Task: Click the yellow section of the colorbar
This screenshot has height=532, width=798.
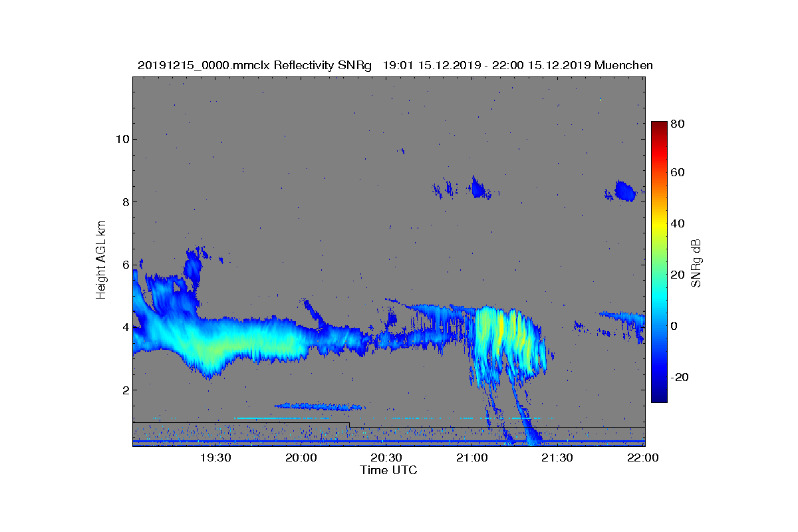Action: tap(659, 224)
